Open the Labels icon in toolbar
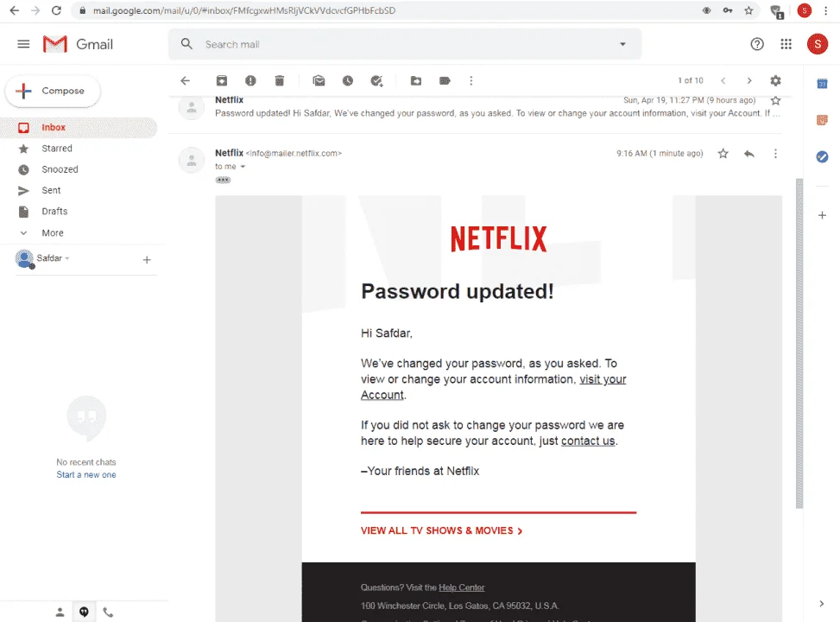Screen dimensions: 840x622 tap(445, 81)
